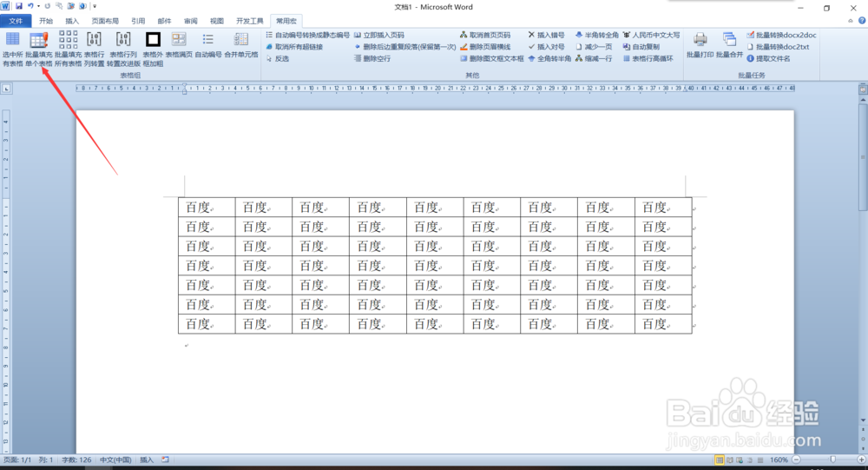Click 插入错号 X command
The image size is (868, 470).
pyautogui.click(x=546, y=35)
